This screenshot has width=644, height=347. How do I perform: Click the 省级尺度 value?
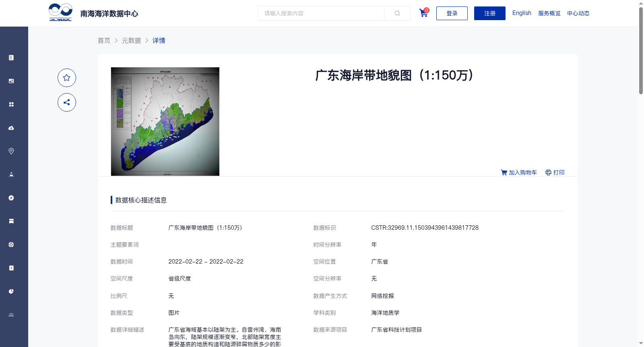[x=180, y=278]
